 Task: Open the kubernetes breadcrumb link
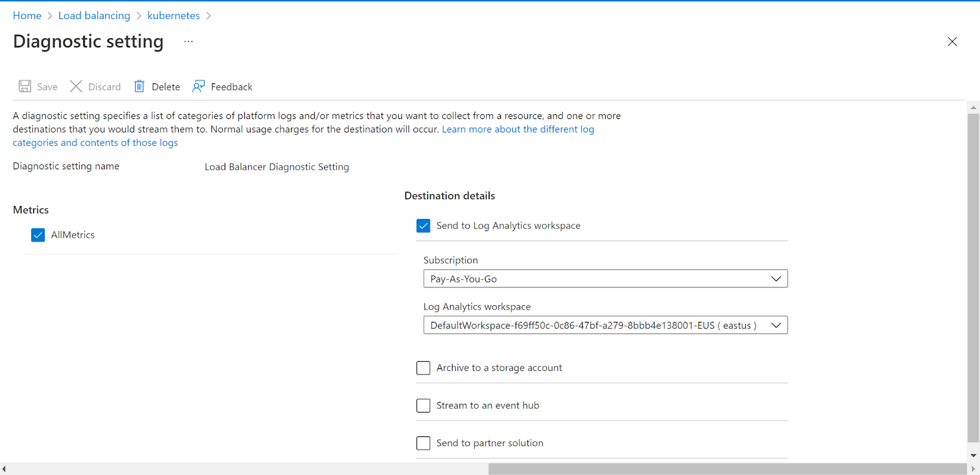pos(173,16)
